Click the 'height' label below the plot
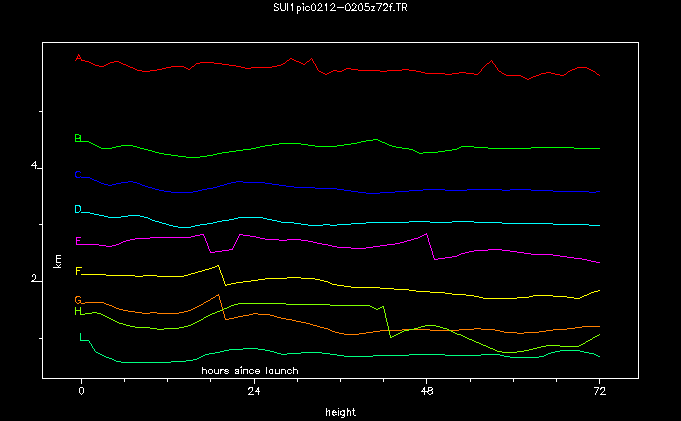 340,411
